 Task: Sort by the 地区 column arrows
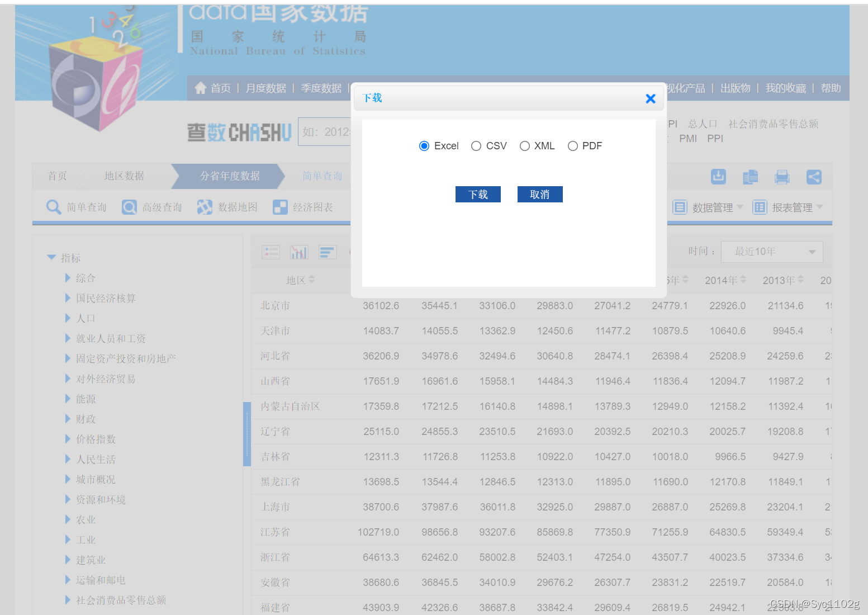pos(312,279)
